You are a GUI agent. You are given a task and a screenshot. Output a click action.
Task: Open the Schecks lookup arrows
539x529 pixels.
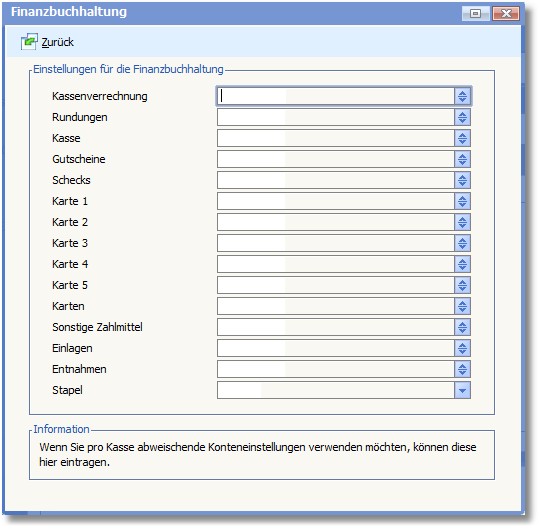tap(462, 180)
